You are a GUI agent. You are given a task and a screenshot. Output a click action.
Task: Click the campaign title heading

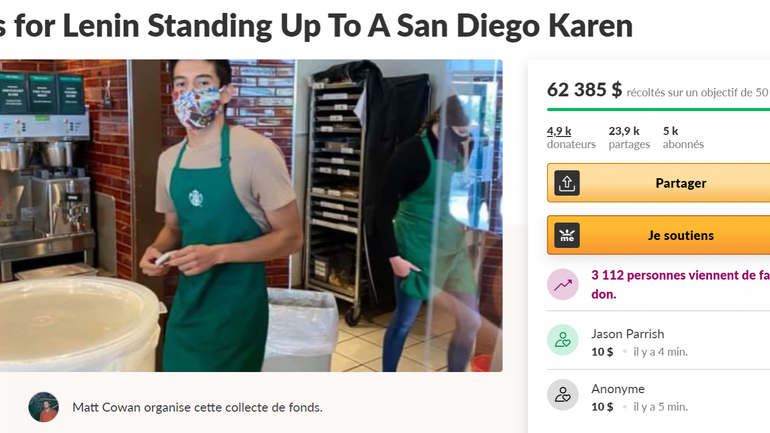(x=316, y=26)
